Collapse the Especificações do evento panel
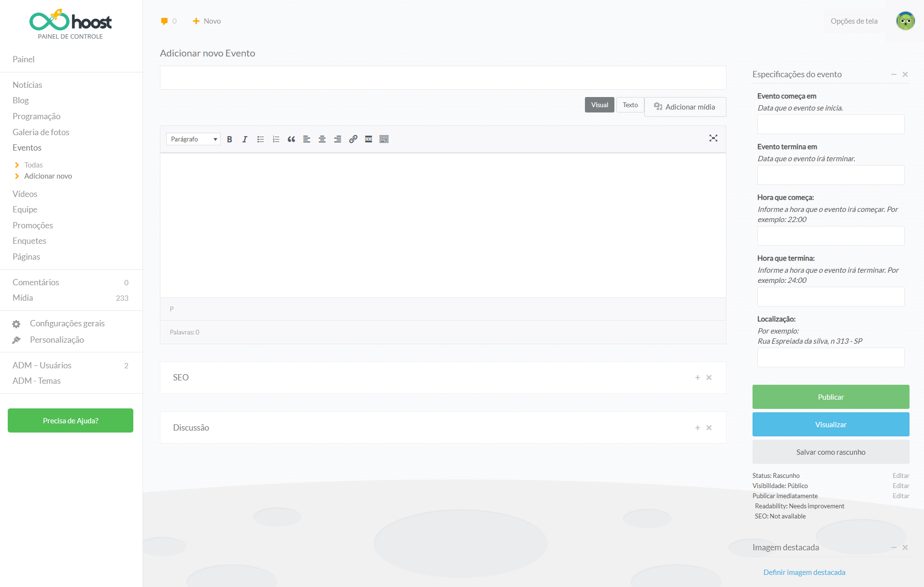This screenshot has width=924, height=587. (x=893, y=74)
